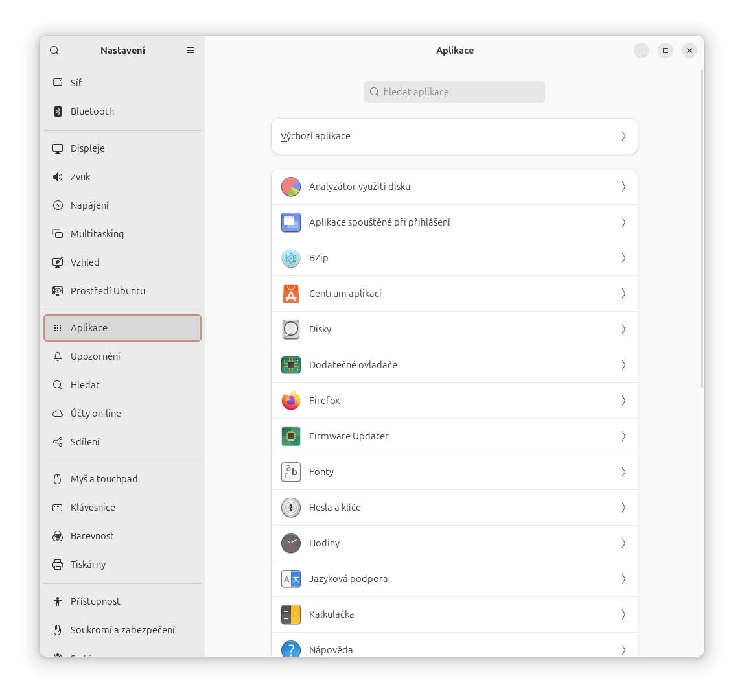This screenshot has width=744, height=700.
Task: Click the Disky drive icon
Action: (x=291, y=329)
